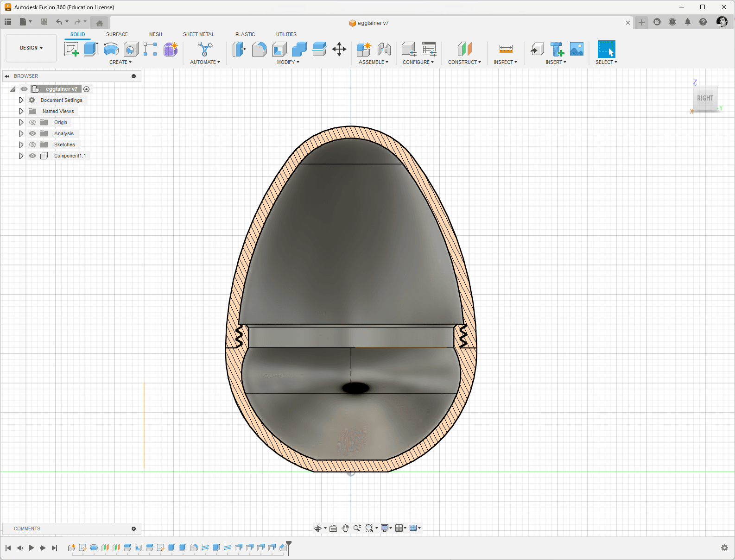Expand the Origin node

coord(21,122)
